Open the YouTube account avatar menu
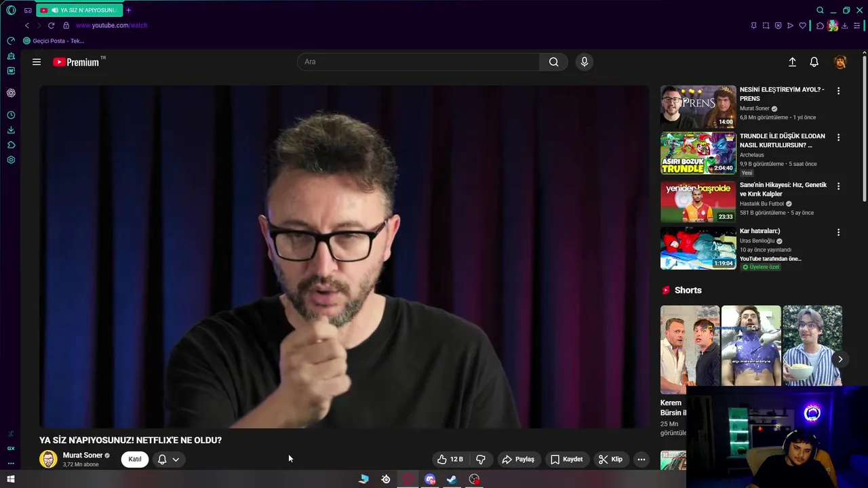The image size is (868, 488). (840, 62)
